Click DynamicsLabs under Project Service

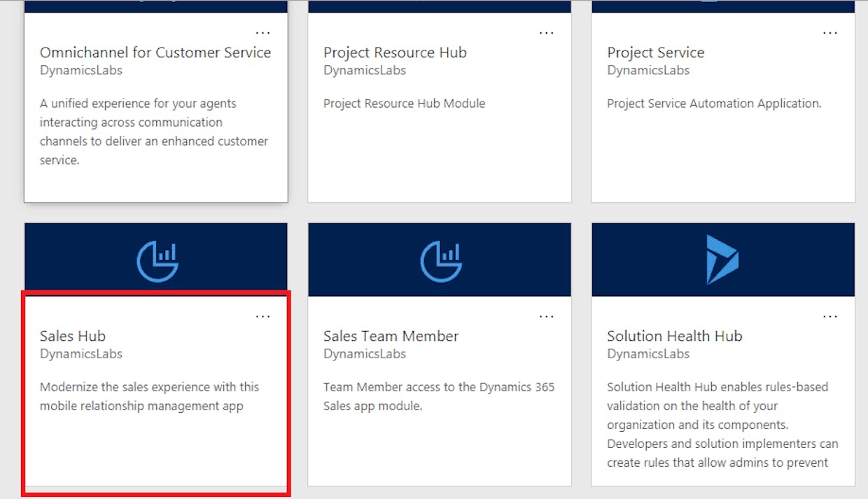[648, 71]
